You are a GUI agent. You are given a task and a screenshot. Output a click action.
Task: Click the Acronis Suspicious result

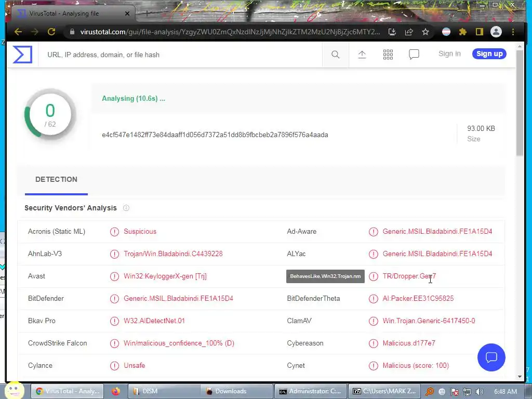coord(140,231)
